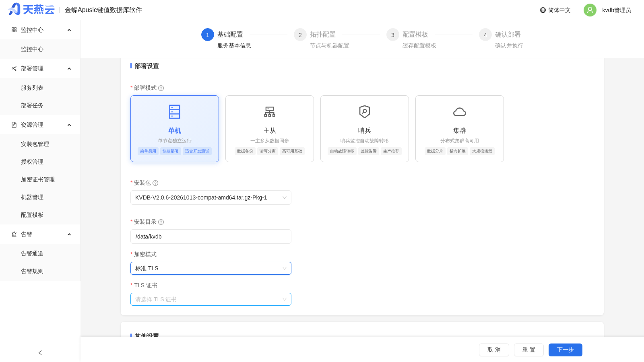Viewport: 644px width, 362px height.
Task: Select 哨兵 deployment mode card
Action: tap(365, 129)
